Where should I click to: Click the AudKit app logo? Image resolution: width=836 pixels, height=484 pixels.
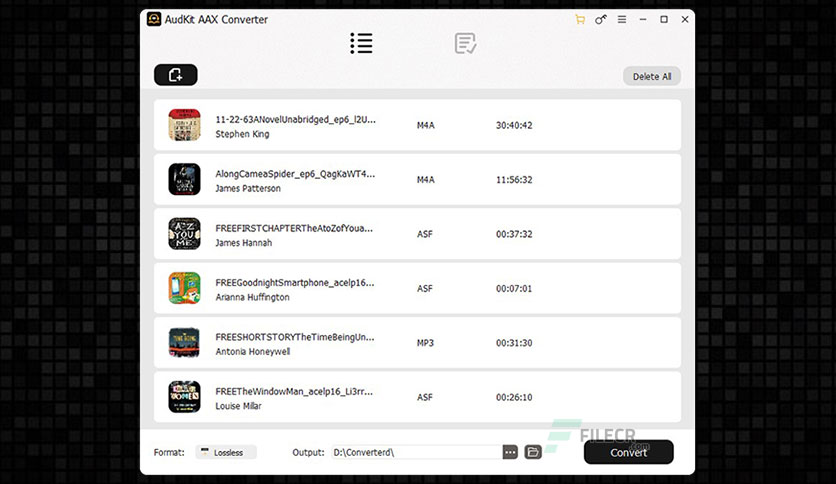154,19
